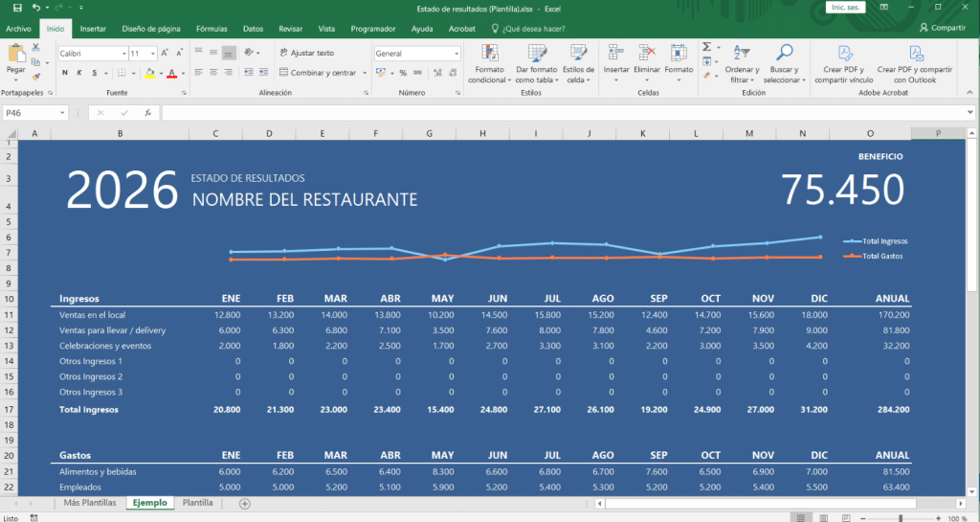Click the insert function fx icon
This screenshot has width=980, height=522.
coord(148,113)
